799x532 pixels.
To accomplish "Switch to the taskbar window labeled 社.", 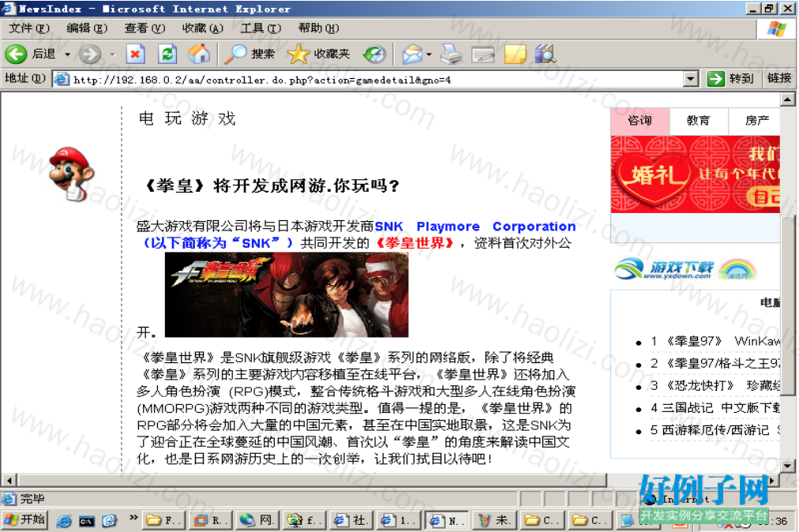I will pyautogui.click(x=351, y=520).
